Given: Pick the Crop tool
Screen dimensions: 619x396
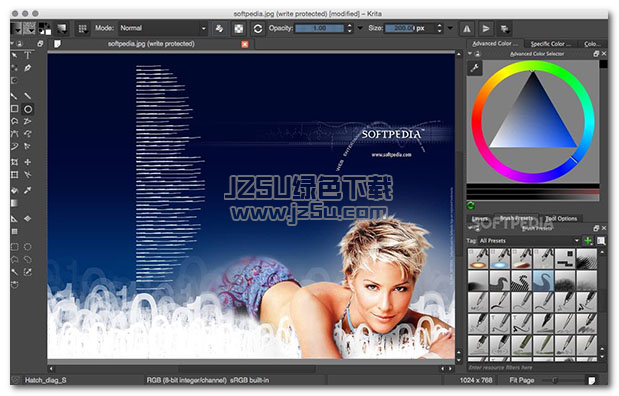Looking at the screenshot, I should point(15,162).
